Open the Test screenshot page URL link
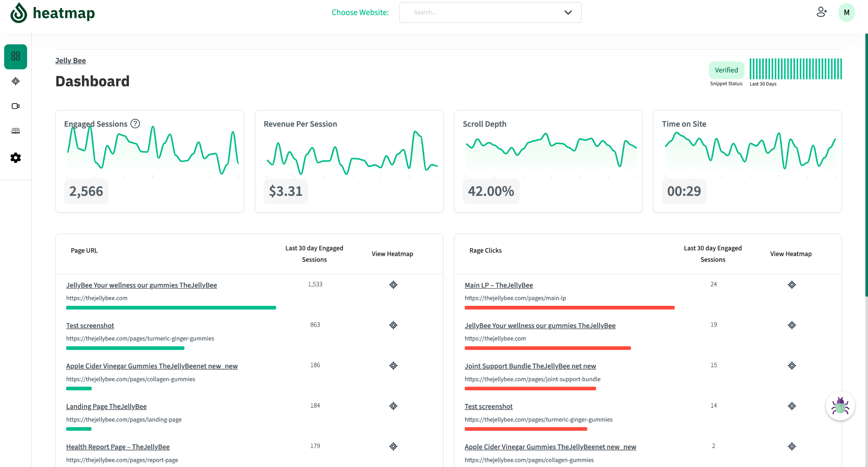This screenshot has width=868, height=467. (90, 325)
